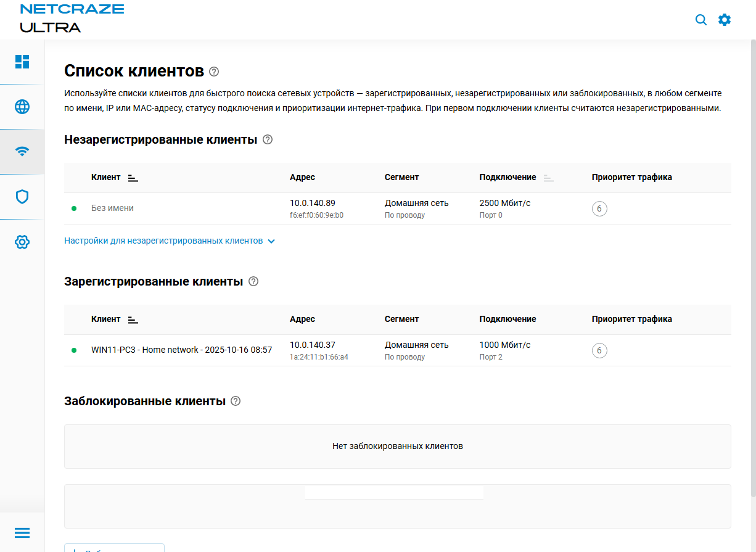Show help for Незарегистрированные клиенты section
756x552 pixels.
click(x=268, y=139)
